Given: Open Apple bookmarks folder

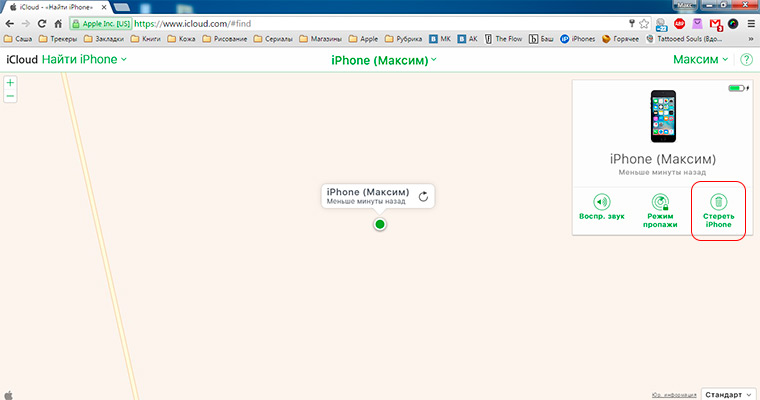Looking at the screenshot, I should (x=363, y=39).
